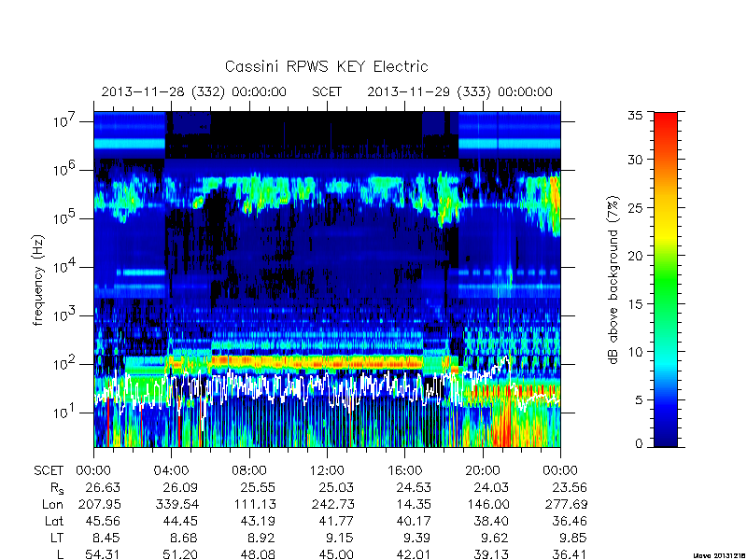Screen dimensions: 747x560
Task: Click the Lat value '45.56'
Action: point(103,522)
